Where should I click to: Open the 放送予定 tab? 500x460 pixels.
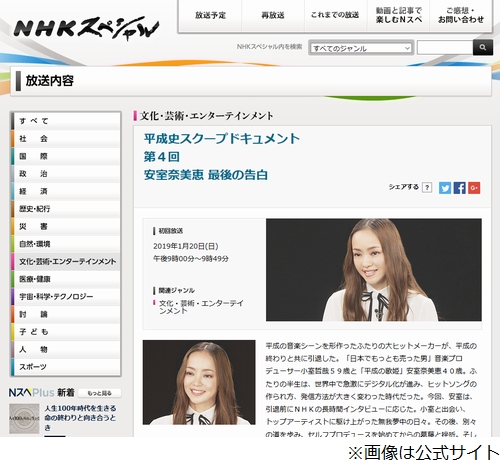(211, 15)
